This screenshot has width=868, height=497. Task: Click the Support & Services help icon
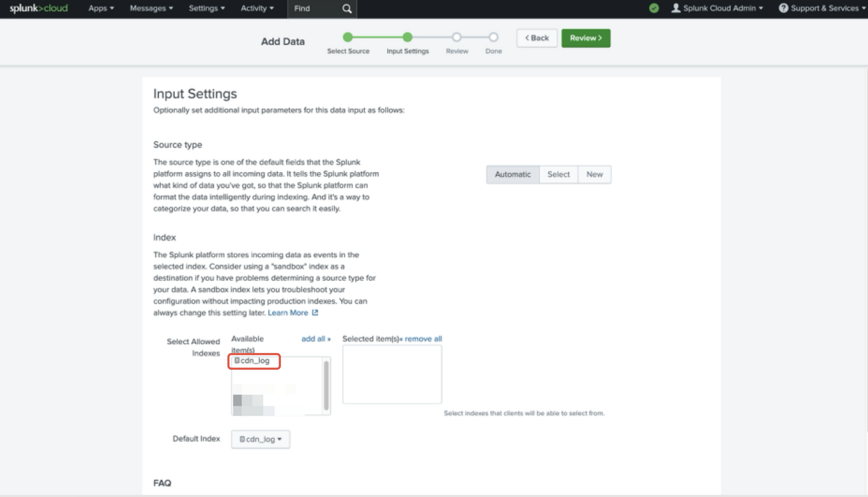783,8
